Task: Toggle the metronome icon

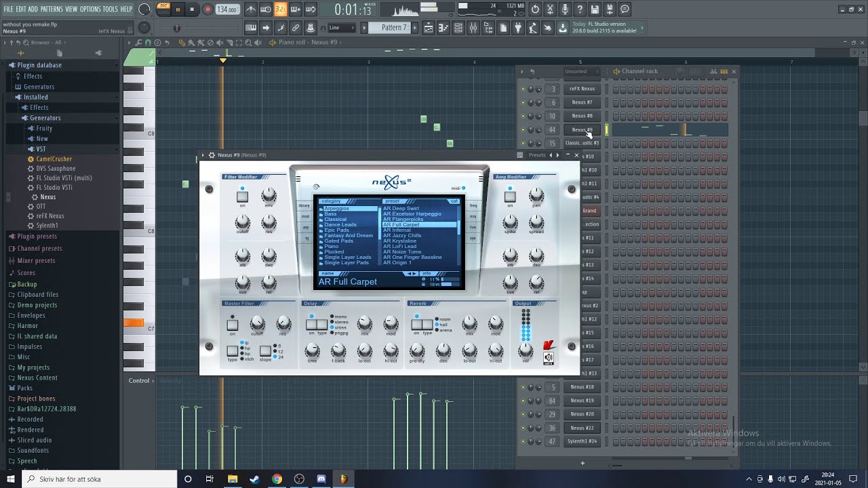Action: point(251,9)
